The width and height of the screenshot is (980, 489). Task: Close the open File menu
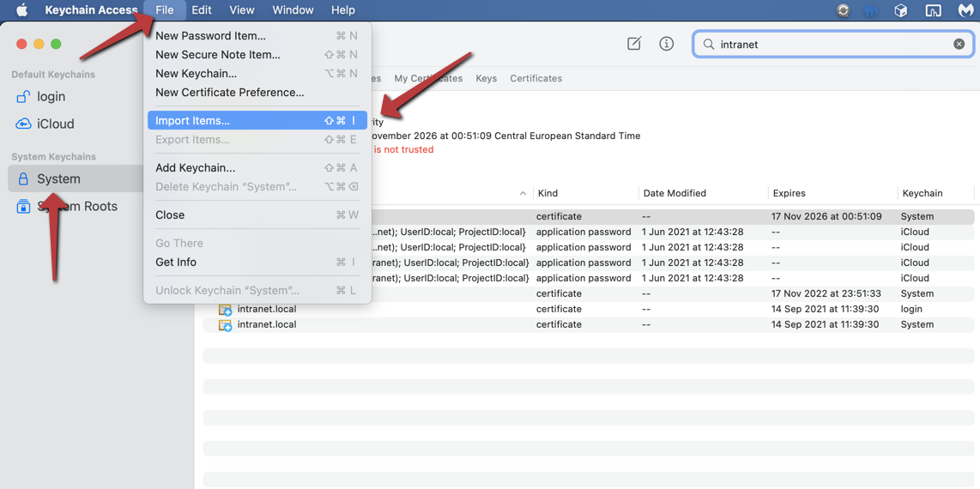[165, 10]
